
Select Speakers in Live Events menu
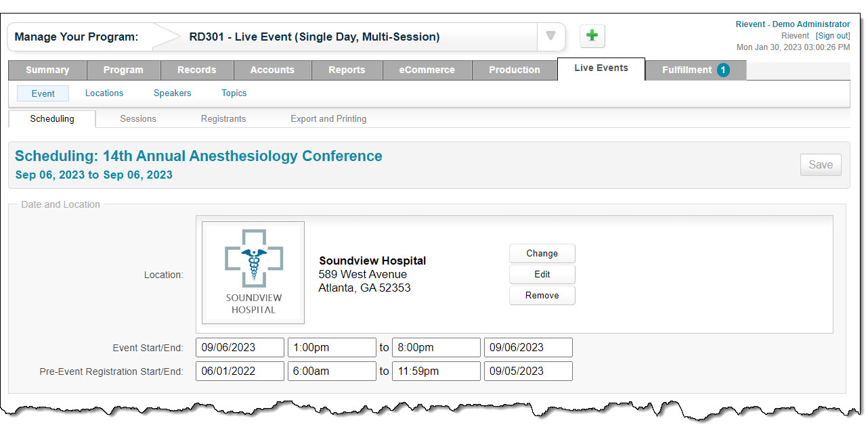click(x=173, y=93)
